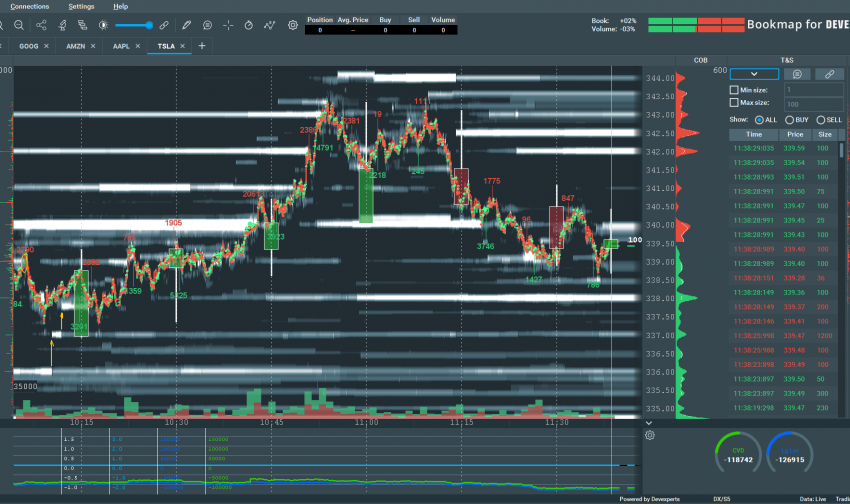
Task: Click the Position value cell
Action: click(x=320, y=30)
